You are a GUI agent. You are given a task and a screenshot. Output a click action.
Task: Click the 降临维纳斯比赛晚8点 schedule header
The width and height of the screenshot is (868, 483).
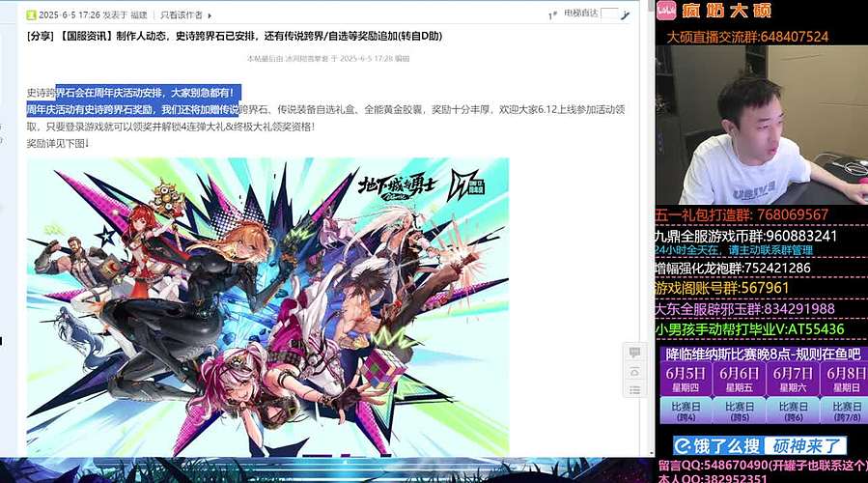click(763, 354)
